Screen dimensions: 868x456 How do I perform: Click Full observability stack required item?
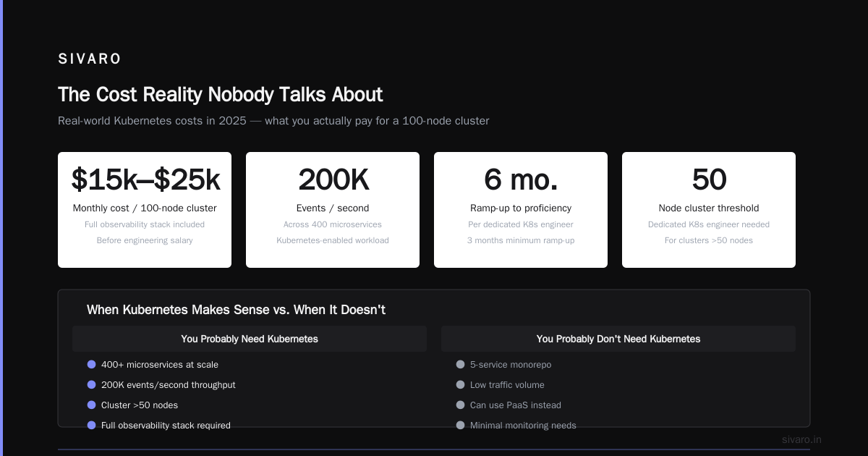pos(166,426)
